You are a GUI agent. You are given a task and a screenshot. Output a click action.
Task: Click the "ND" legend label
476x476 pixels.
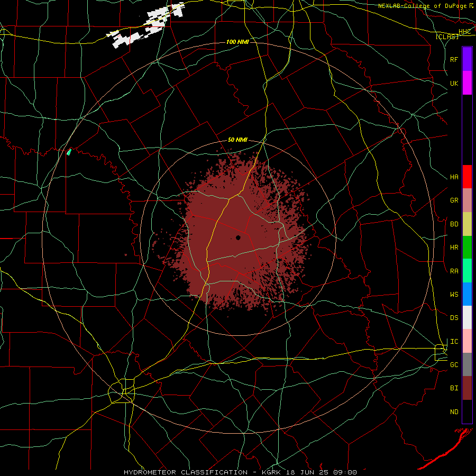click(454, 412)
